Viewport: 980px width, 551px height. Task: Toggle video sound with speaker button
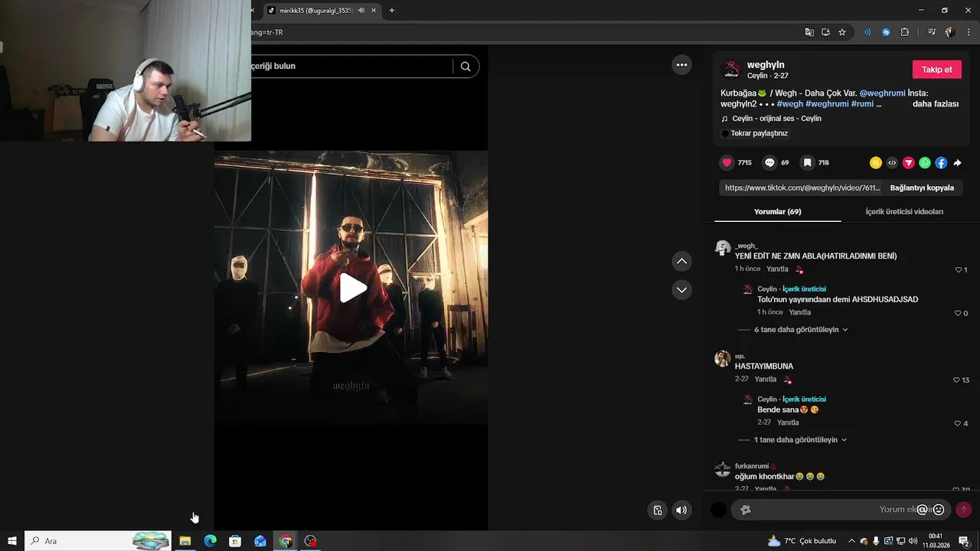681,510
